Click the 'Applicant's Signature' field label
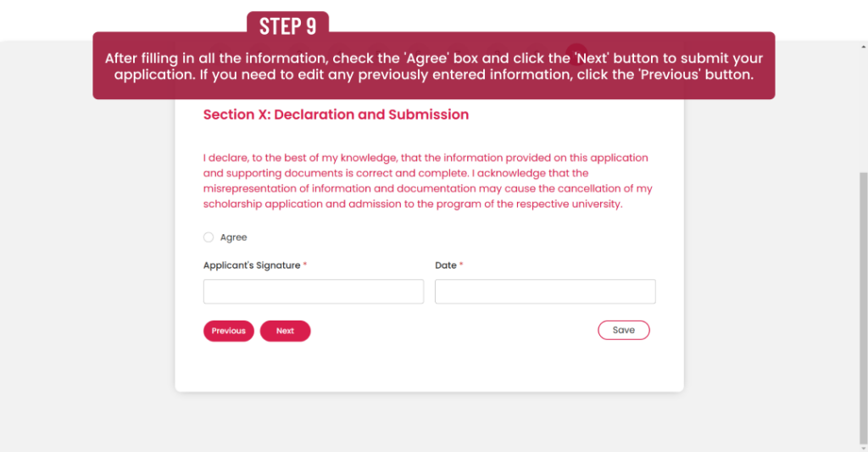The image size is (868, 452). [252, 265]
